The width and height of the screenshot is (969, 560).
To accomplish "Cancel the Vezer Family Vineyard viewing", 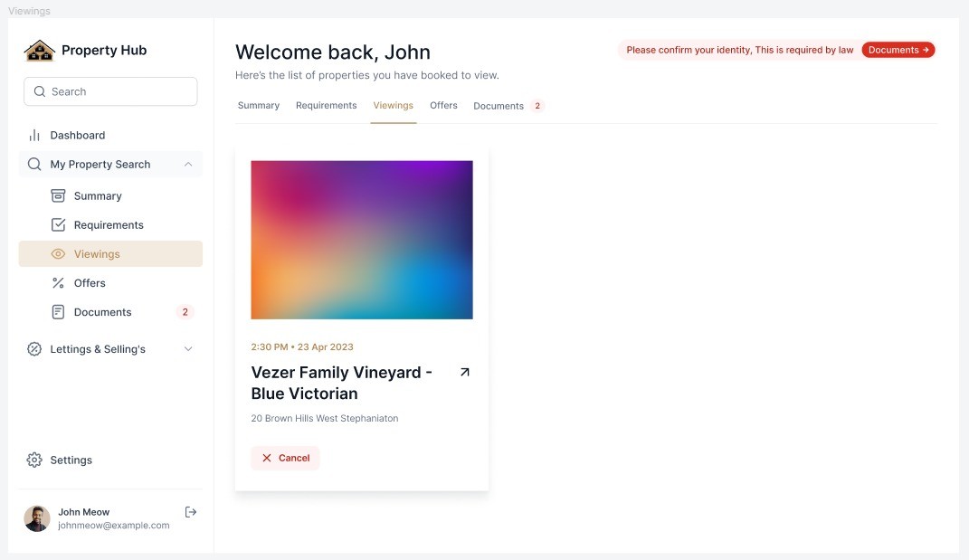I will (285, 458).
